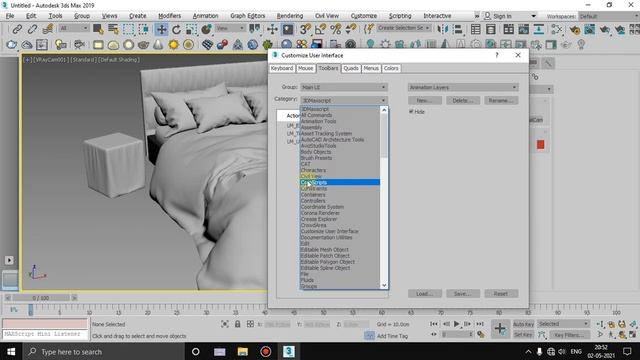Click the Load... button
The image size is (640, 360).
424,293
